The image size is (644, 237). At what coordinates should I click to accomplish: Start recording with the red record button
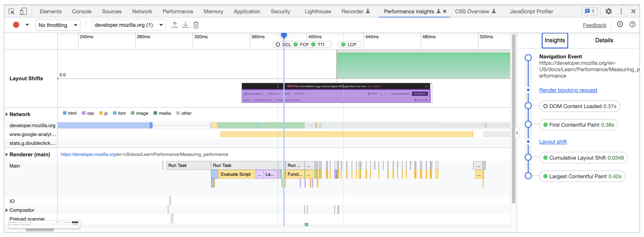coord(16,25)
